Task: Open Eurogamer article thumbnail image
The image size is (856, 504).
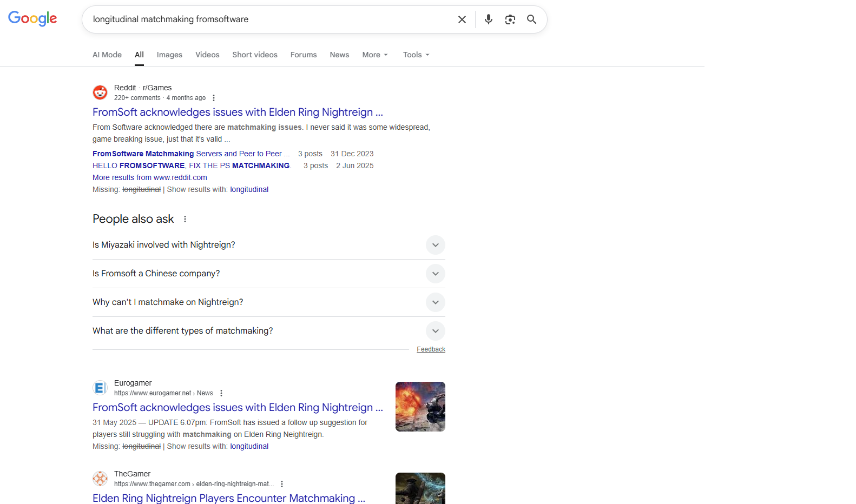Action: click(x=420, y=407)
